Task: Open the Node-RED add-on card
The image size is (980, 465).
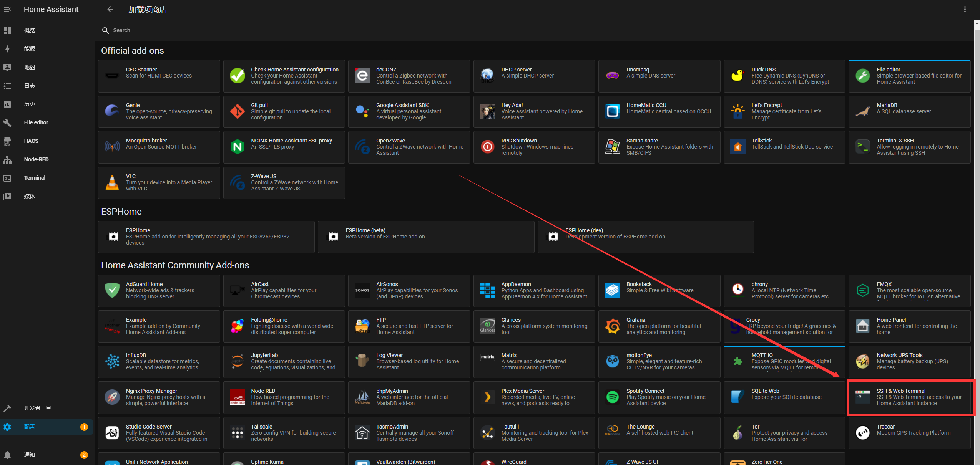Action: 284,397
